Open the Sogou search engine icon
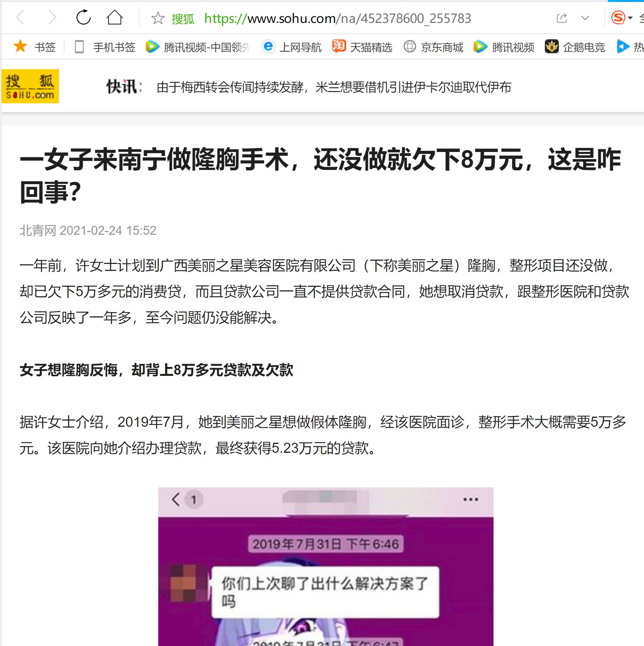644x646 pixels. pos(618,18)
